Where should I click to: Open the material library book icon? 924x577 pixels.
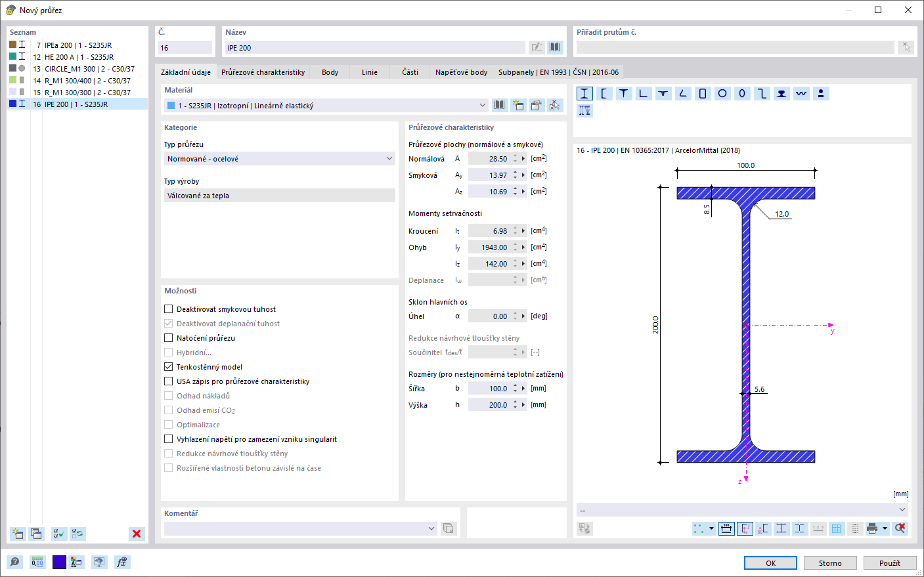pyautogui.click(x=500, y=105)
